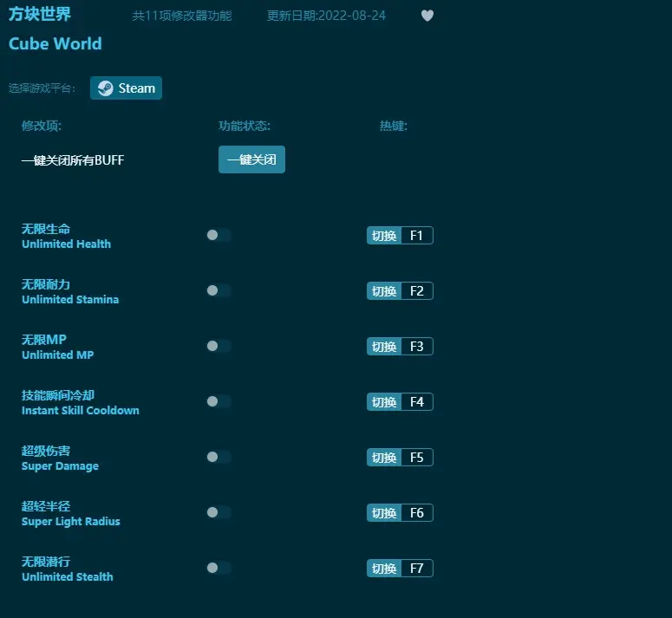Enable Unlimited Stealth switch

219,568
